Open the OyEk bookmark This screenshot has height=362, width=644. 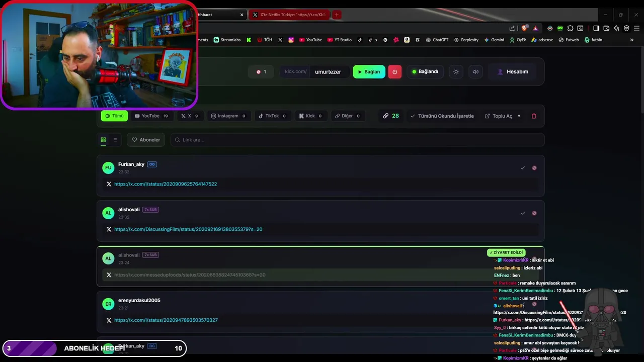click(x=518, y=40)
